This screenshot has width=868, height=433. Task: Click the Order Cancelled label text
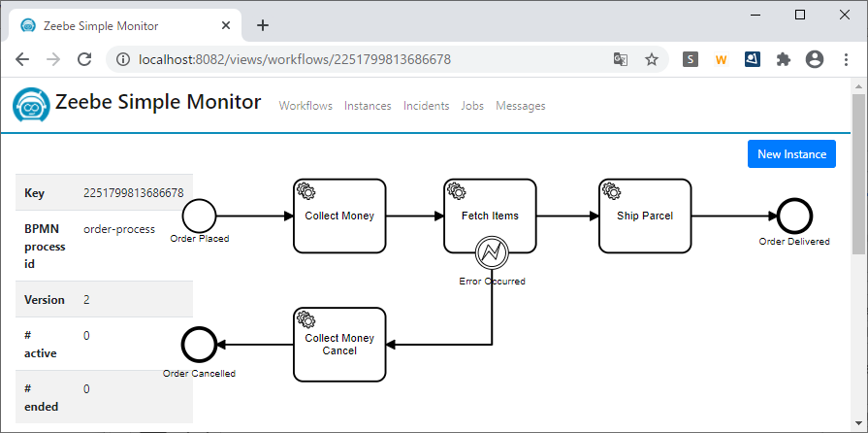199,374
